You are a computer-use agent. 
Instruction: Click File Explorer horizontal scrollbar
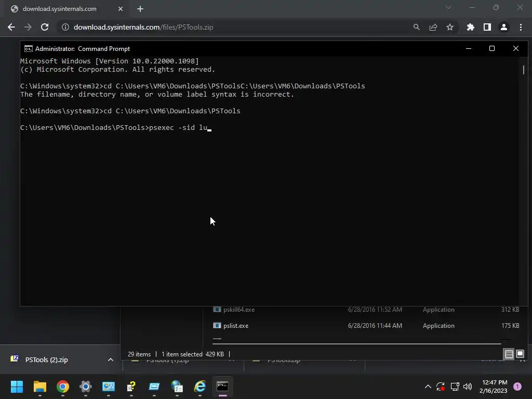(x=357, y=344)
